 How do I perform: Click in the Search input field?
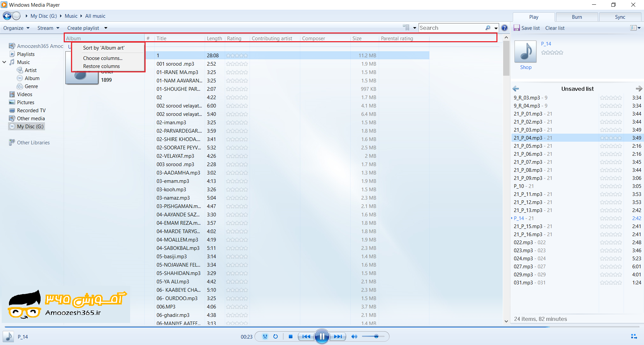[451, 28]
